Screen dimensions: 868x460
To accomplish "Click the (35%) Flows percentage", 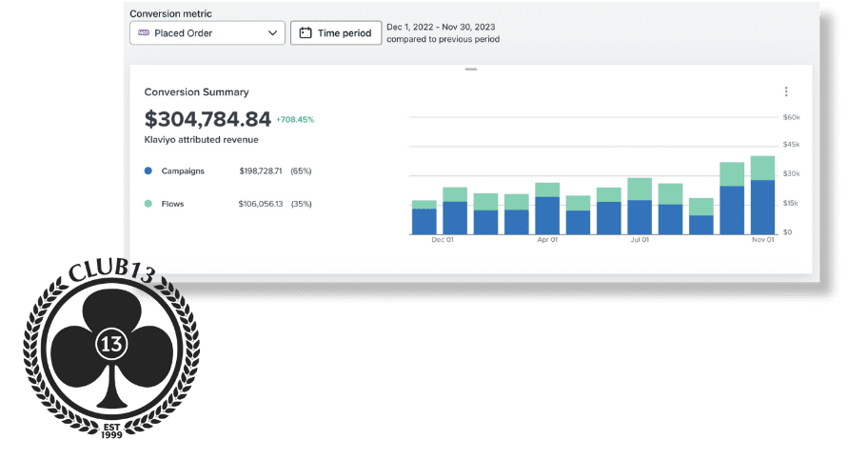I will pos(301,204).
